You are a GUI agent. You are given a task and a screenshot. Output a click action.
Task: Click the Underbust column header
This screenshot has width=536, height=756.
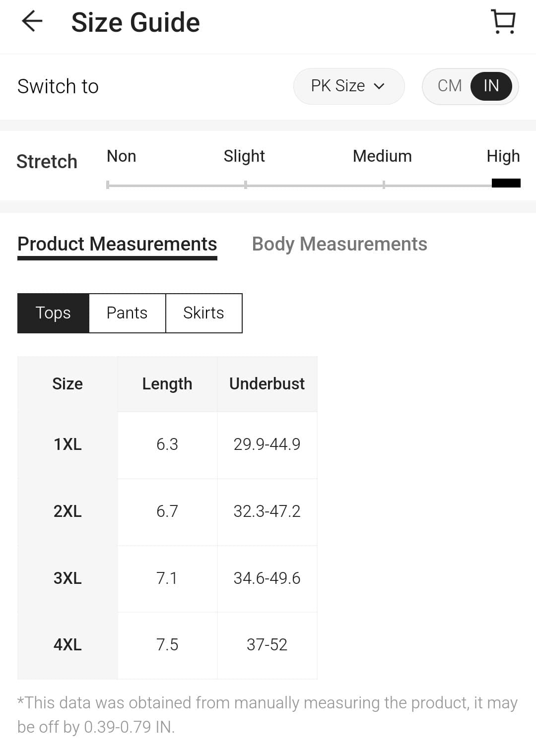(267, 383)
